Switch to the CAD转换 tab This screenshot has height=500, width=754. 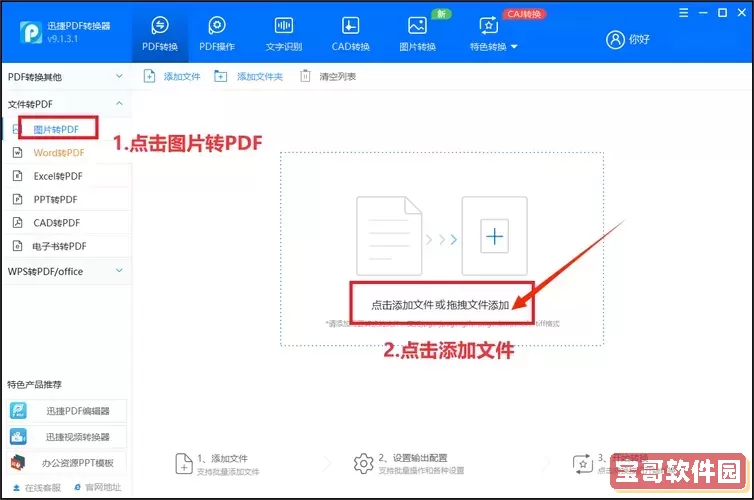pos(351,34)
